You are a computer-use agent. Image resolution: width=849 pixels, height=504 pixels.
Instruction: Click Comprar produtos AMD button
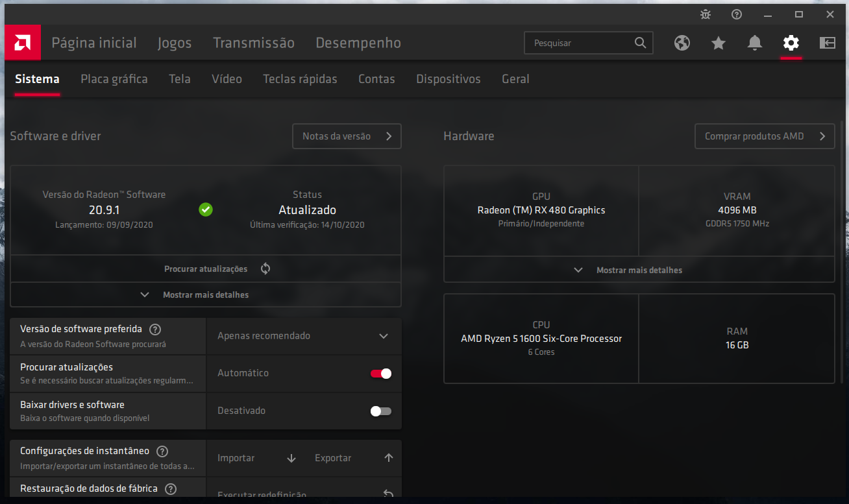click(x=765, y=136)
